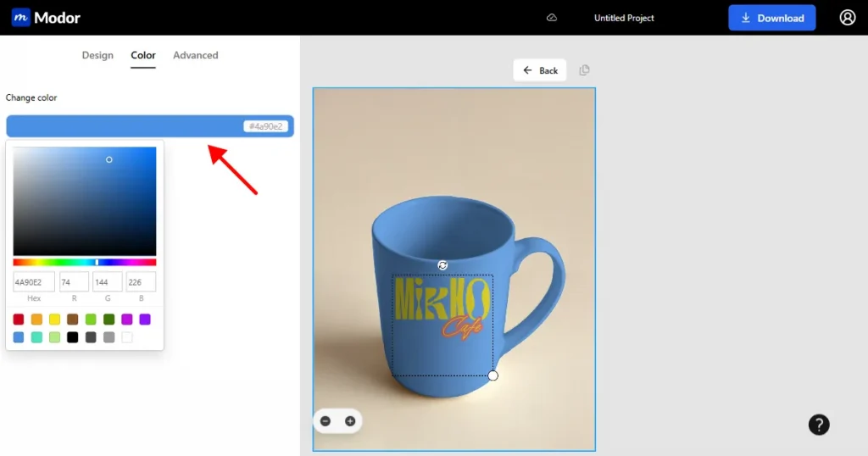868x456 pixels.
Task: Pick the pale light green swatch
Action: pyautogui.click(x=54, y=337)
